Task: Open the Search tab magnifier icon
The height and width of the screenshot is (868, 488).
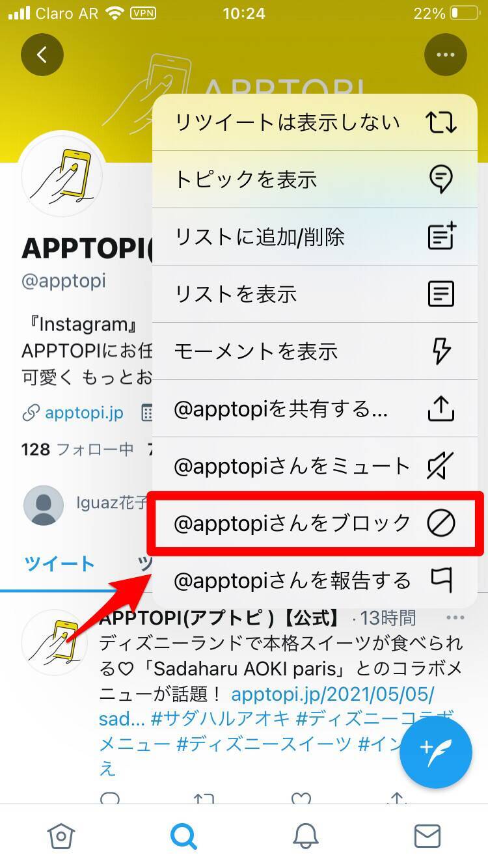Action: pos(183,836)
